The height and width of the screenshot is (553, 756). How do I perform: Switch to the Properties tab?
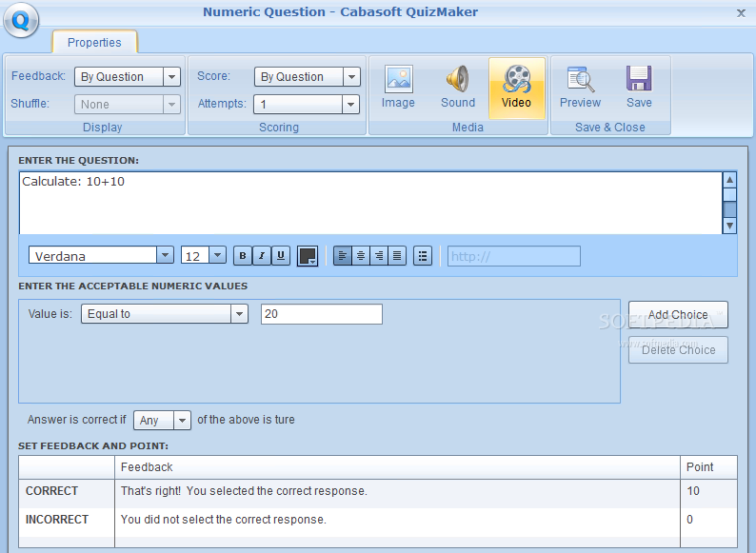pyautogui.click(x=94, y=43)
